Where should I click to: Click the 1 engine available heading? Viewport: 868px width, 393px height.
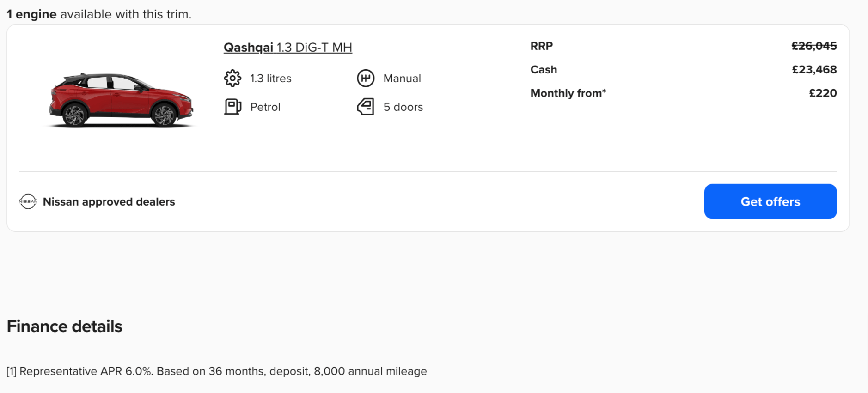[x=99, y=14]
